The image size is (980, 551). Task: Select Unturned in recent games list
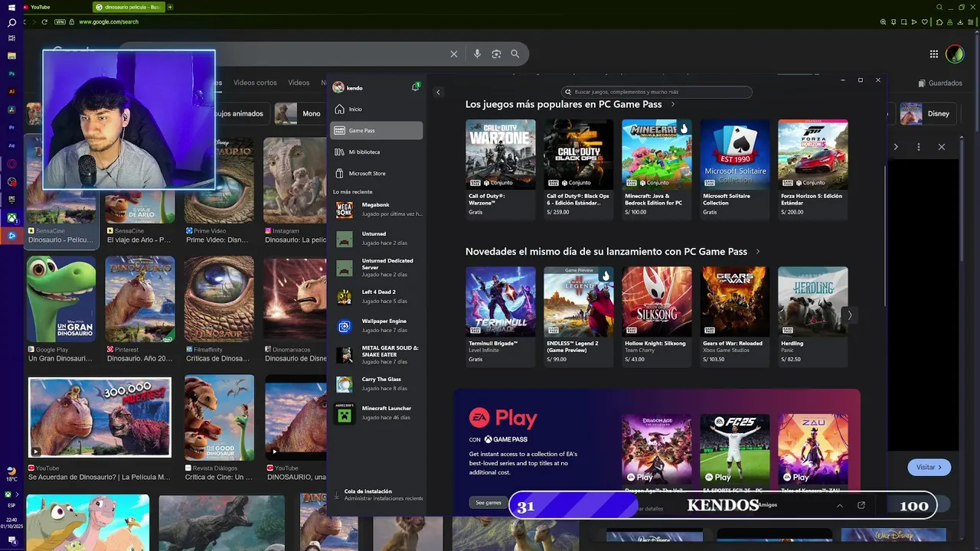(x=376, y=239)
